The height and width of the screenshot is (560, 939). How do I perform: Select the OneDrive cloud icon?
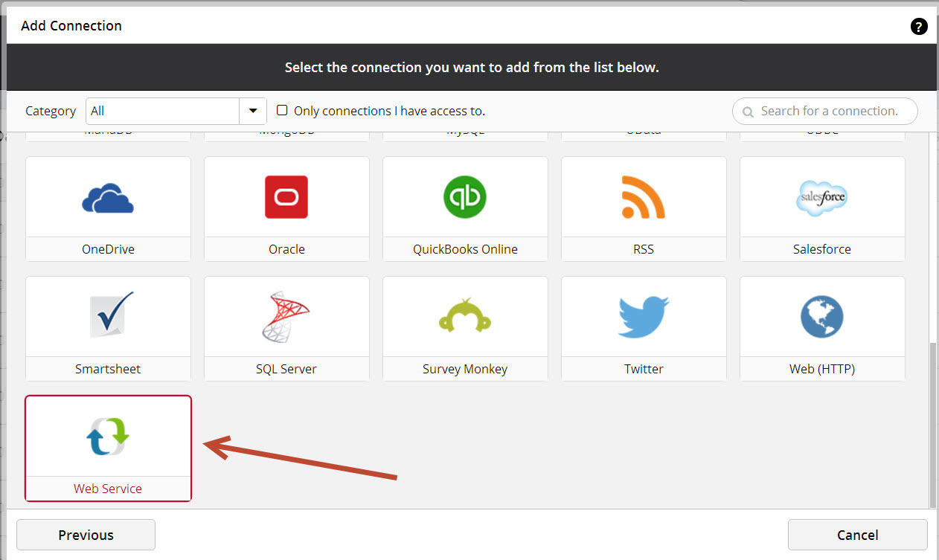(x=108, y=198)
